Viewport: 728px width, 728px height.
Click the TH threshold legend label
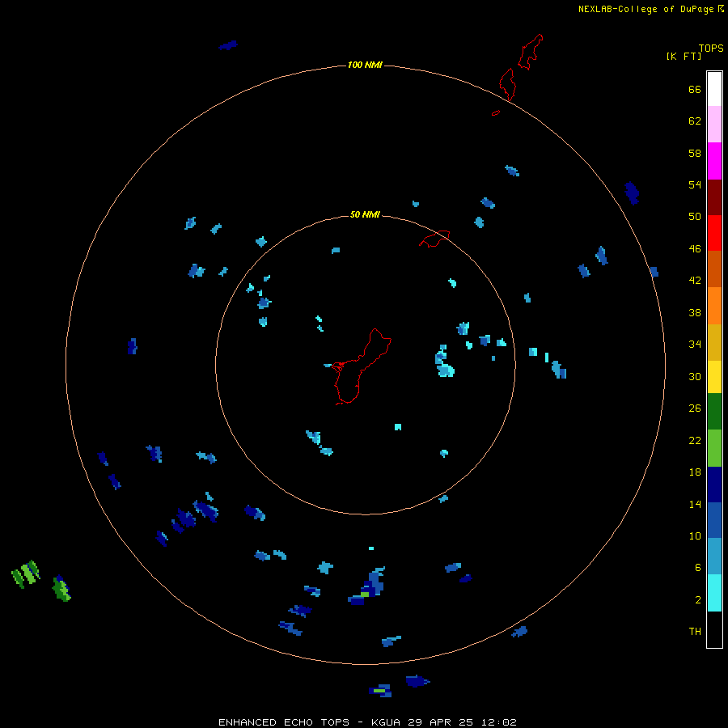(x=695, y=632)
